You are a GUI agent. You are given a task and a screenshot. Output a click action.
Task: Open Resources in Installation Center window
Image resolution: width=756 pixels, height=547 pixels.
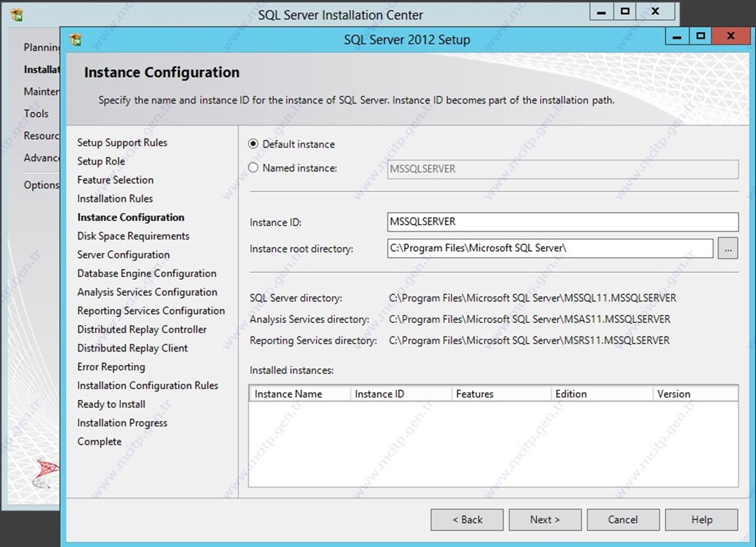click(41, 136)
